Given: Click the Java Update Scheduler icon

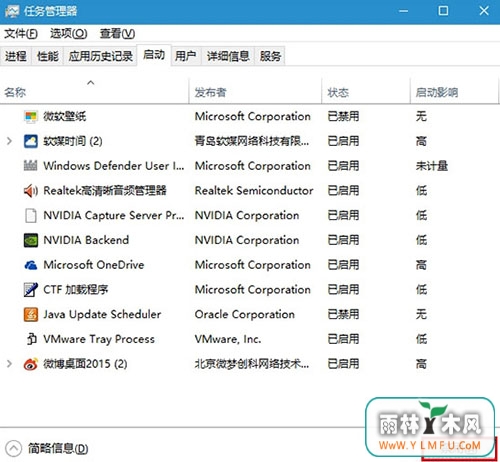Looking at the screenshot, I should pyautogui.click(x=31, y=314).
